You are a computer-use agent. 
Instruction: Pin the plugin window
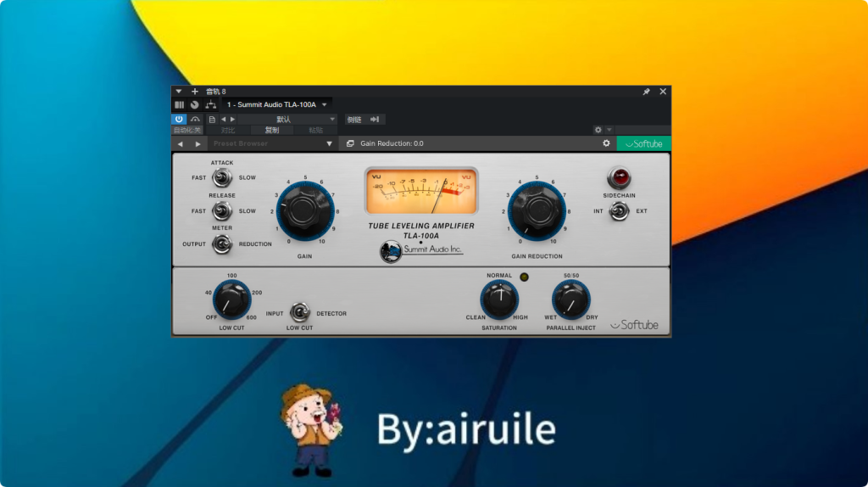646,92
